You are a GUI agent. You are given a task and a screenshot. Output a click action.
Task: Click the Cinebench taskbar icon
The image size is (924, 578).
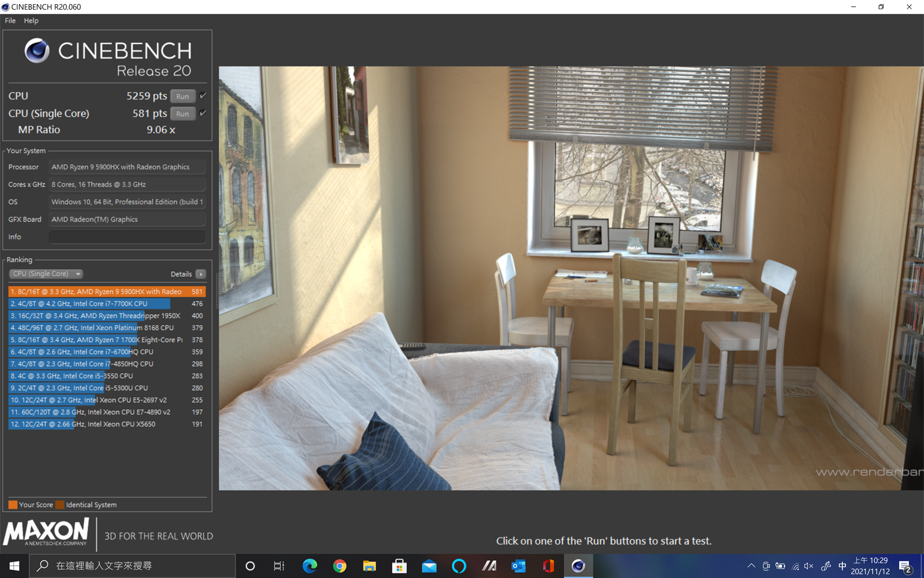(579, 566)
